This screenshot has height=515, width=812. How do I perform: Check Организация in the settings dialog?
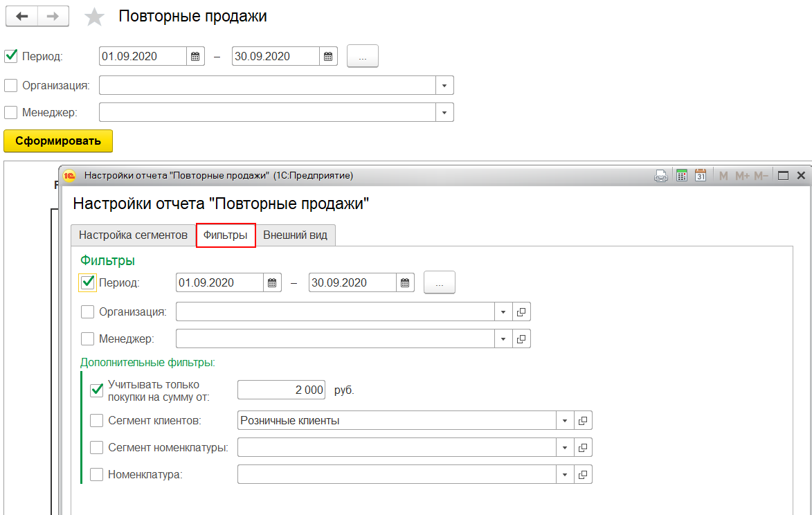coord(87,312)
